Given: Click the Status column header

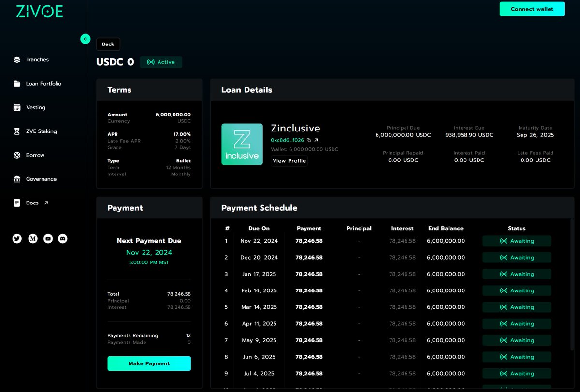Looking at the screenshot, I should click(517, 228).
